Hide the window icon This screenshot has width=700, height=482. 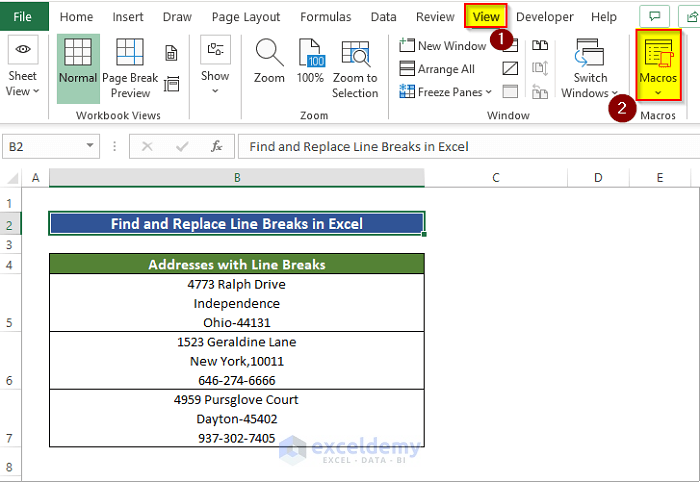(510, 68)
